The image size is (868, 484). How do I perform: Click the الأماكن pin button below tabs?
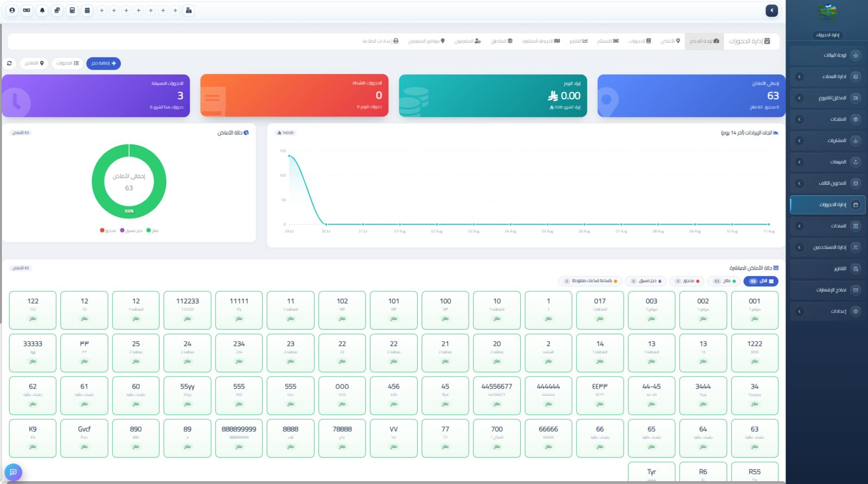tap(34, 63)
